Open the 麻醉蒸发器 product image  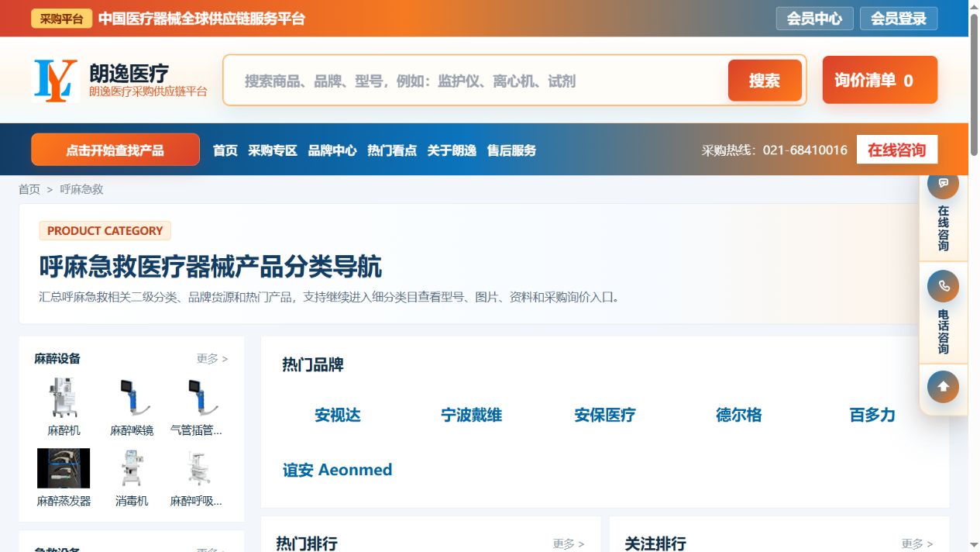(x=64, y=468)
